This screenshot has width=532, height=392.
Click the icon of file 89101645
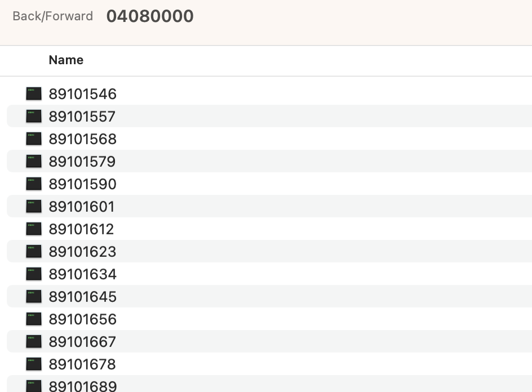pos(34,296)
